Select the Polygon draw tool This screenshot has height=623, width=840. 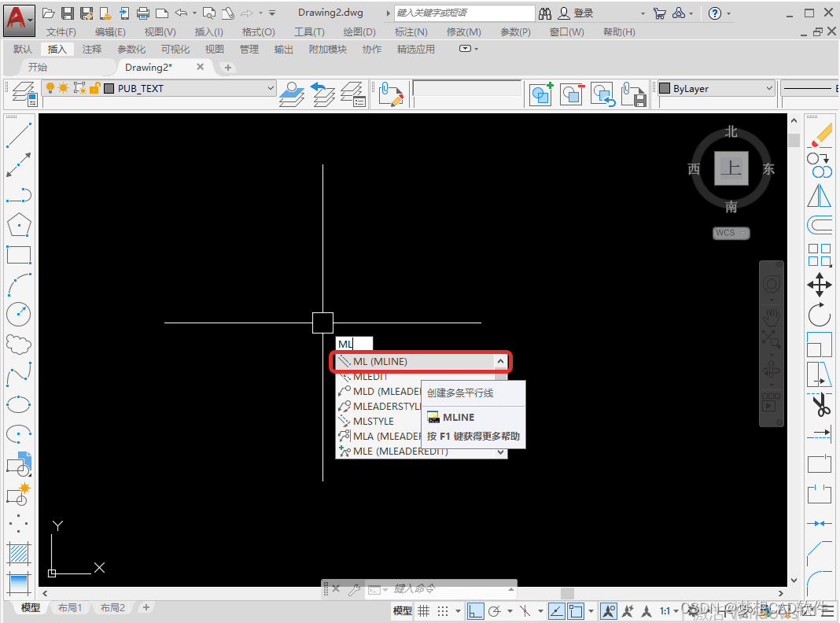coord(19,225)
